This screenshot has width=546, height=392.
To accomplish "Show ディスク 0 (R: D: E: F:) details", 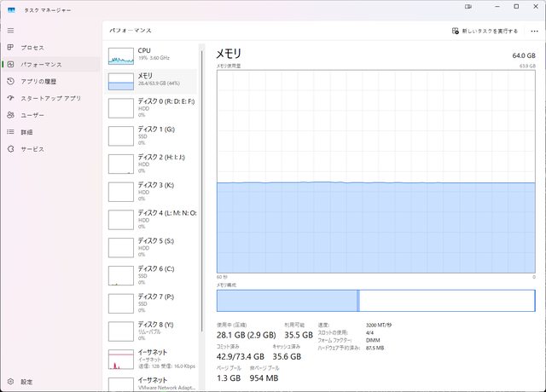I will click(x=152, y=107).
